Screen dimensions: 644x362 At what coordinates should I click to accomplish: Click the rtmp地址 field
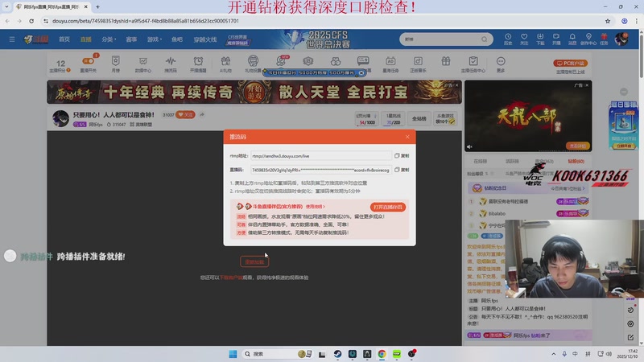coord(320,156)
